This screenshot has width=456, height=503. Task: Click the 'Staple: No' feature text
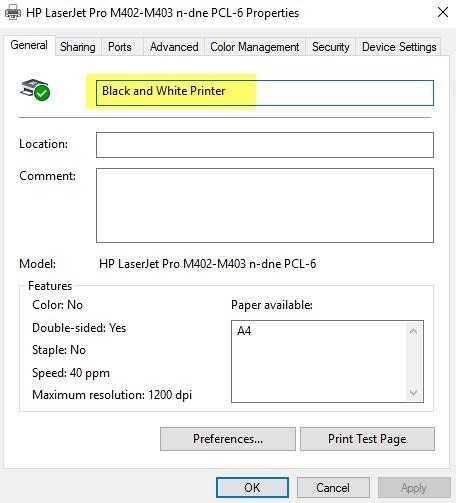pyautogui.click(x=59, y=350)
